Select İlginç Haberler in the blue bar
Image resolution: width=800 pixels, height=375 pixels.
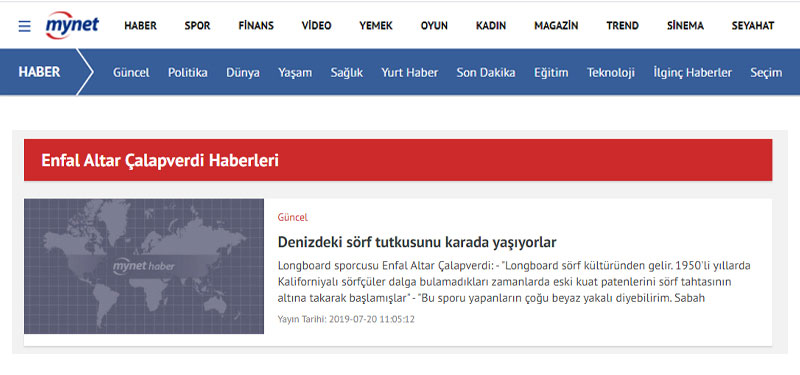coord(692,73)
